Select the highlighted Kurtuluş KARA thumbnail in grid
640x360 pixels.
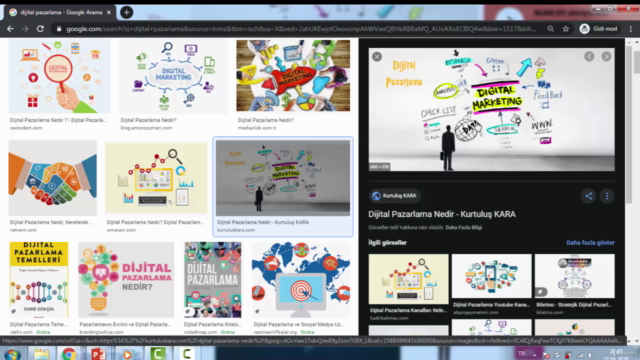tap(283, 178)
